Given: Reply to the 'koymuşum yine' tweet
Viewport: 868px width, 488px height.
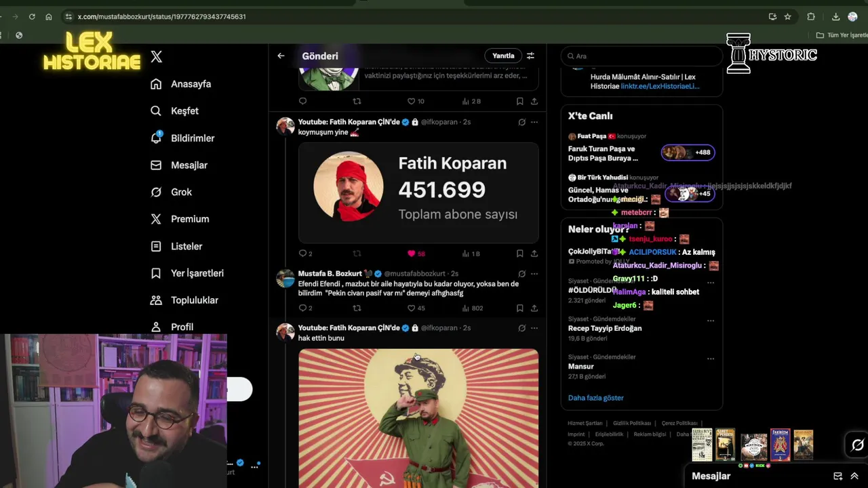Looking at the screenshot, I should (x=303, y=253).
